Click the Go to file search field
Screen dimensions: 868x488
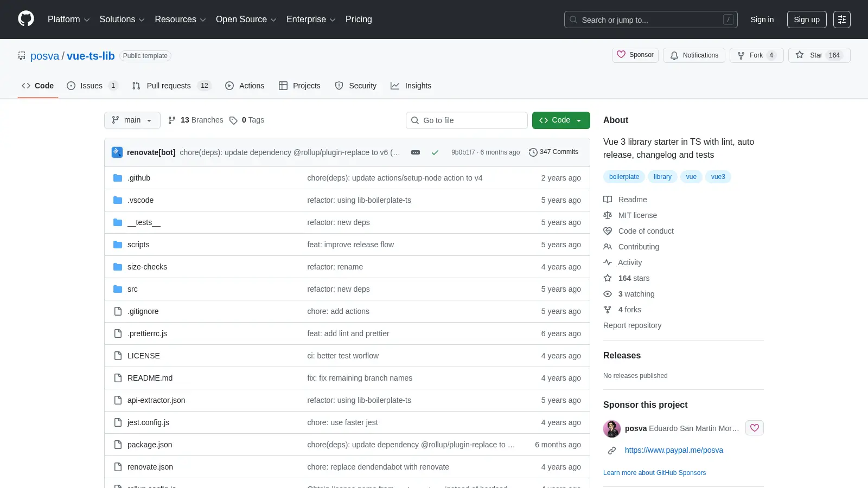click(x=467, y=120)
